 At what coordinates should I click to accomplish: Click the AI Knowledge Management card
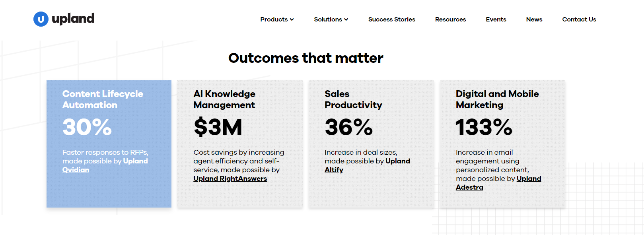click(x=239, y=144)
